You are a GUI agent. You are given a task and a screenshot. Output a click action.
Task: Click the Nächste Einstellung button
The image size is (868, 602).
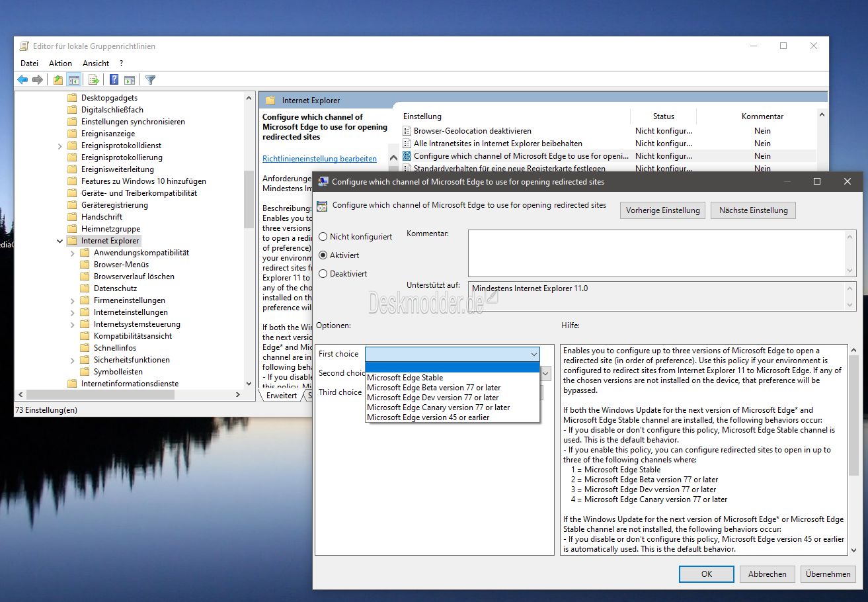point(754,210)
